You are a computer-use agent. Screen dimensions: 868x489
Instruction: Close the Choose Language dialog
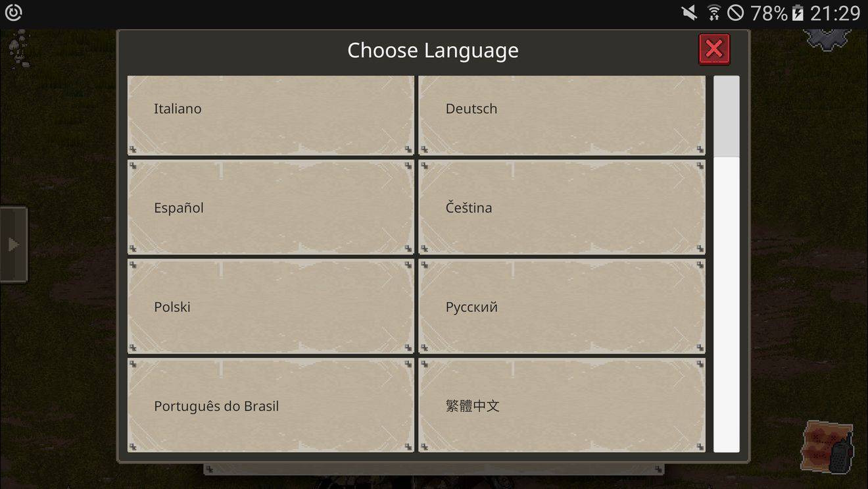[x=713, y=49]
